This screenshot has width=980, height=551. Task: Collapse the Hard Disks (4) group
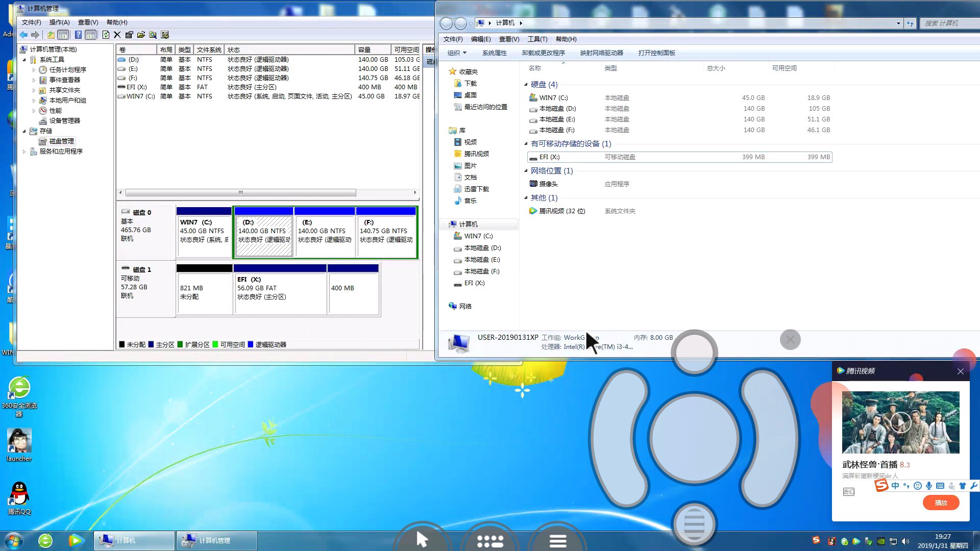[526, 85]
